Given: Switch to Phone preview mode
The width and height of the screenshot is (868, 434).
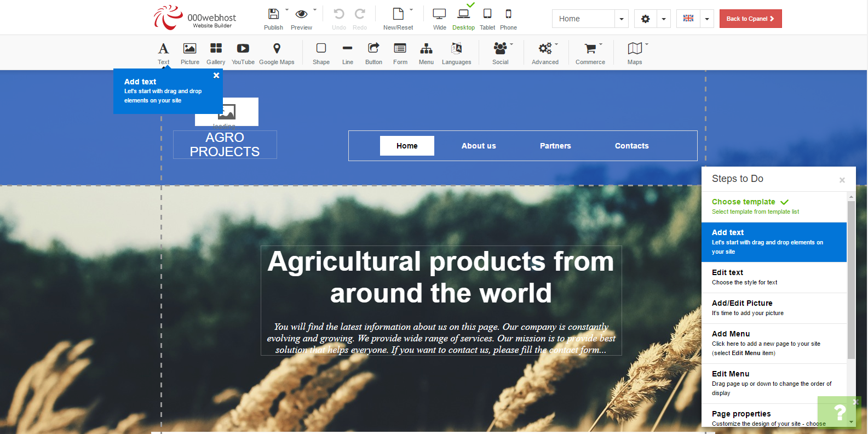Looking at the screenshot, I should 508,14.
